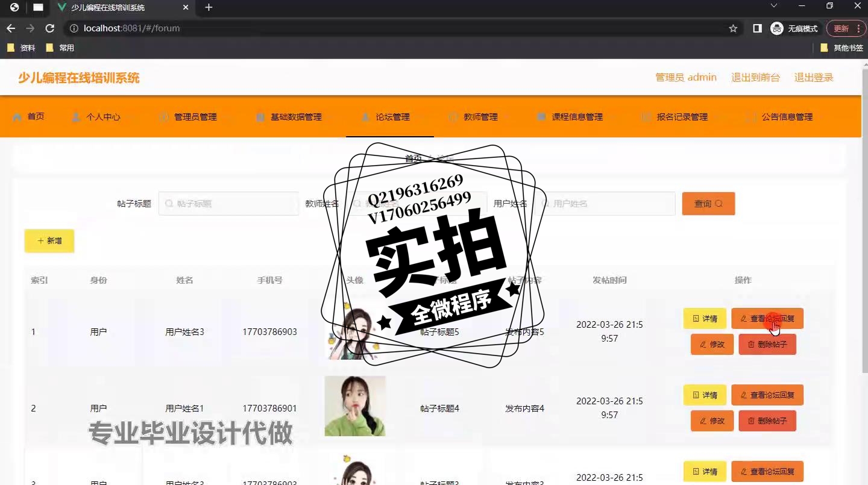868x485 pixels.
Task: Open the 资料 bookmarks folder
Action: (21, 48)
